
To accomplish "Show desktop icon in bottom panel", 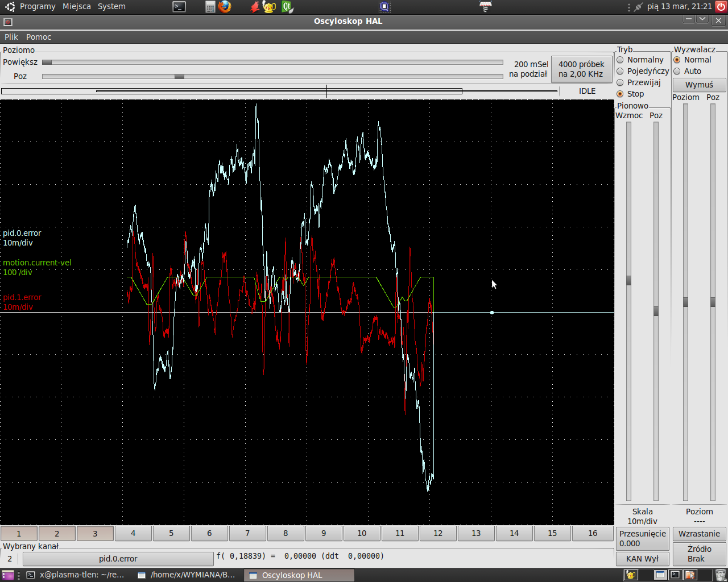I will 7,575.
